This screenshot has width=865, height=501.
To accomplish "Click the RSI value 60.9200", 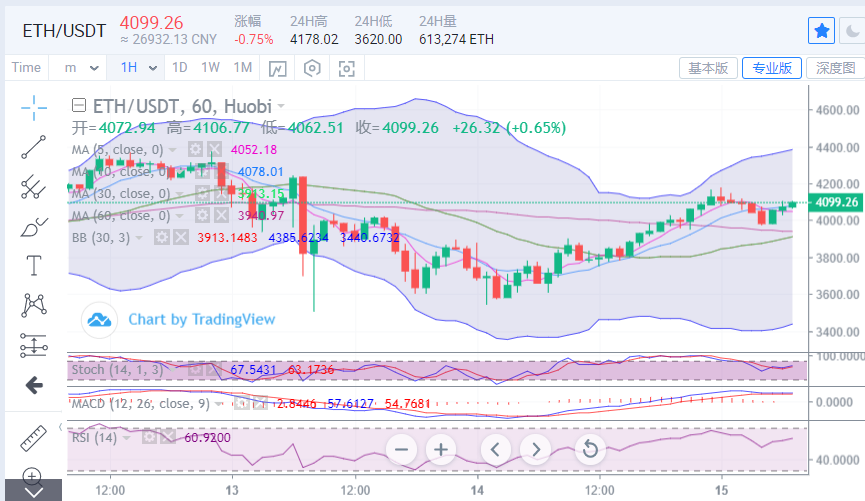I will 207,438.
